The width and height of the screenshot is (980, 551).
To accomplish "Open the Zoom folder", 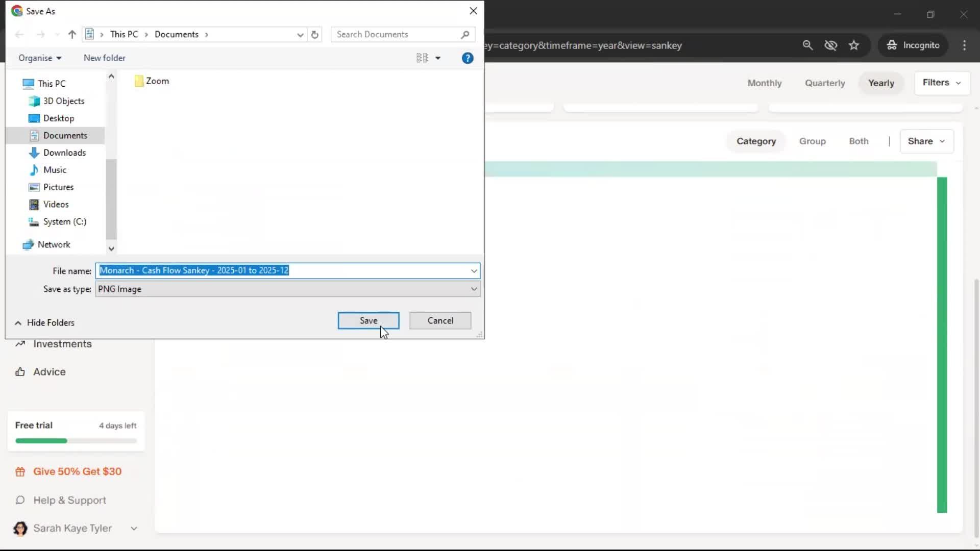I will tap(152, 81).
